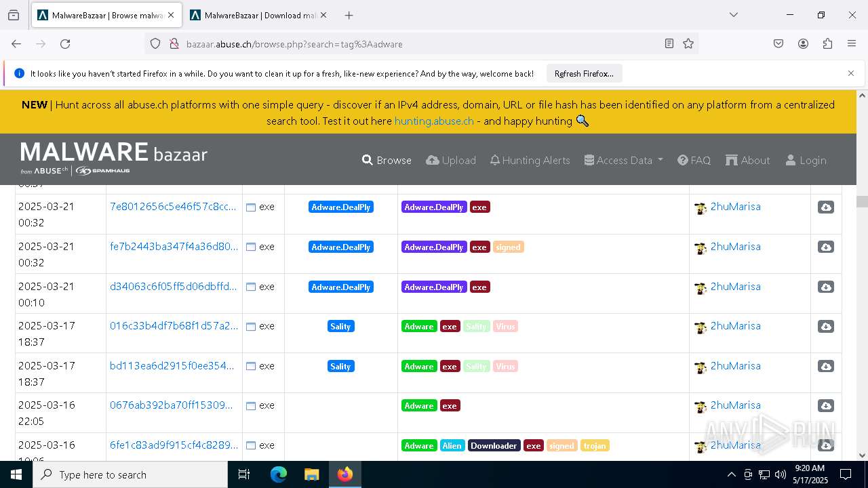Open 2huMarisa reporter link in 2025-03-21 00:10 row
This screenshot has width=868, height=488.
735,287
